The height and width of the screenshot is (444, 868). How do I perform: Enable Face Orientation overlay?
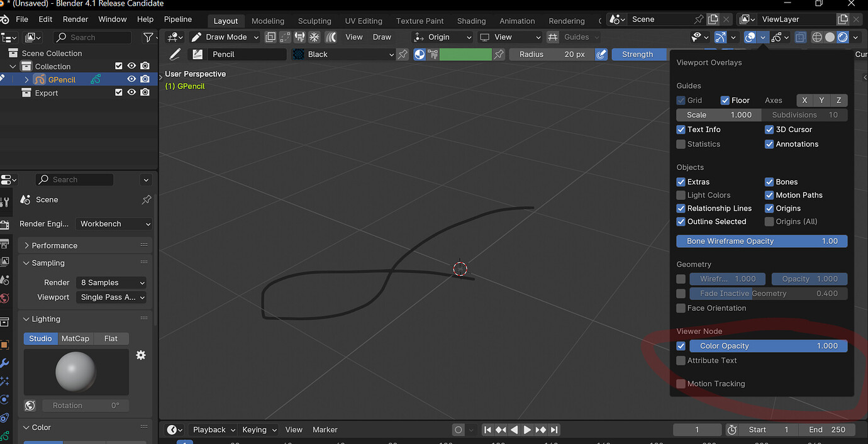[x=681, y=308]
